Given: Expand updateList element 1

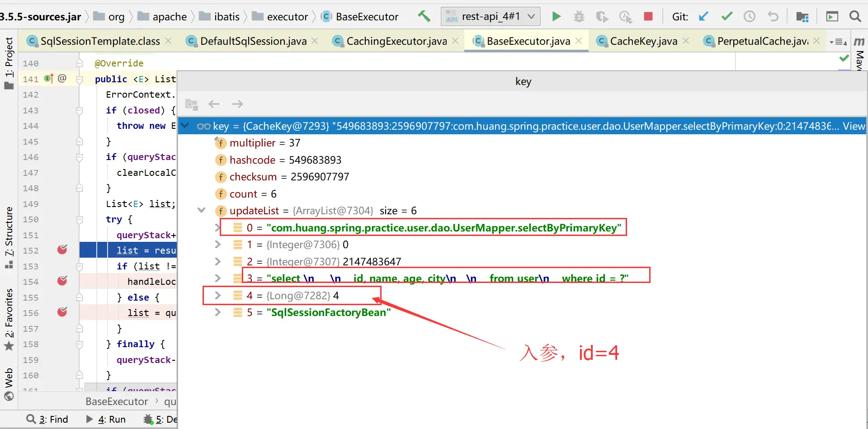Looking at the screenshot, I should 218,245.
